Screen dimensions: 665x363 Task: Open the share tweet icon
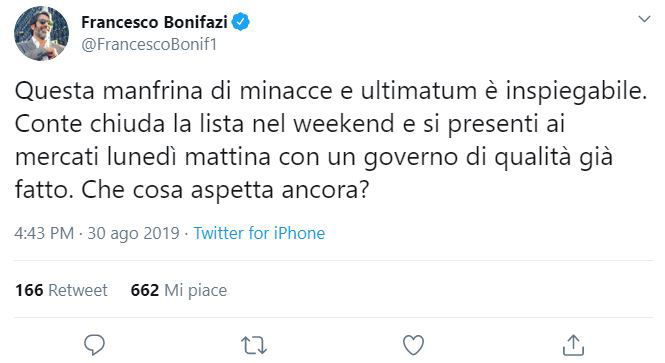point(573,345)
